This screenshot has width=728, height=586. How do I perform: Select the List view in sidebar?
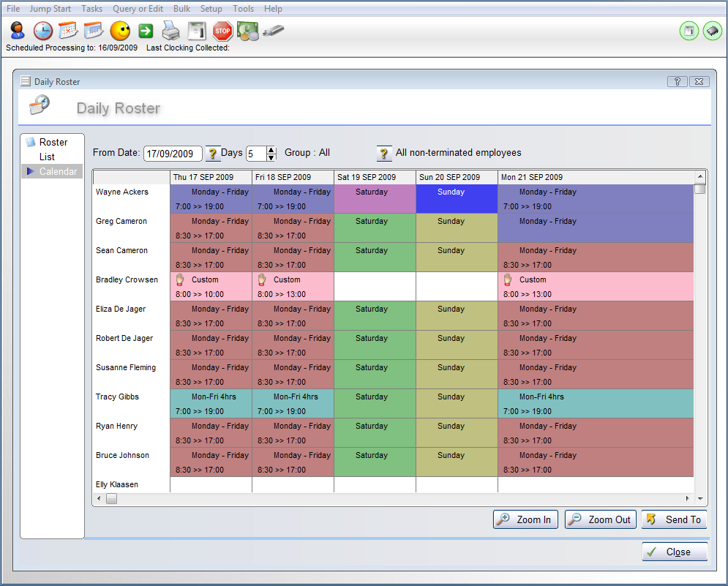pyautogui.click(x=47, y=157)
